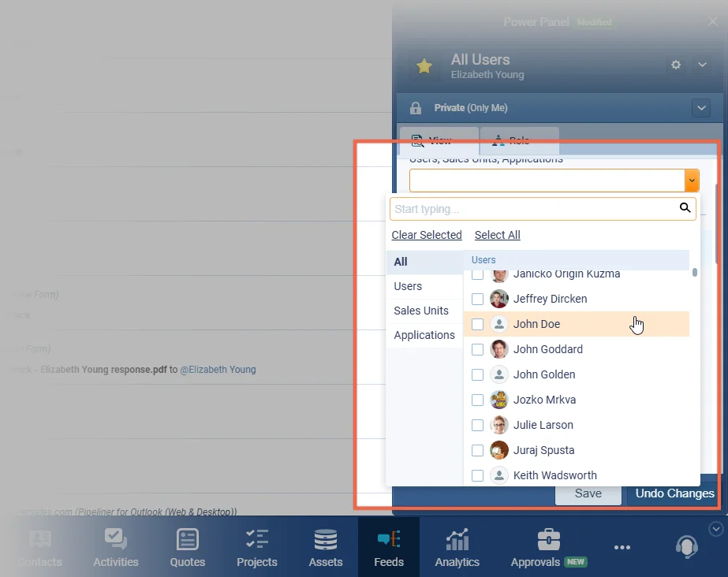This screenshot has width=728, height=577.
Task: Click John Doe's placeholder avatar
Action: pyautogui.click(x=499, y=324)
